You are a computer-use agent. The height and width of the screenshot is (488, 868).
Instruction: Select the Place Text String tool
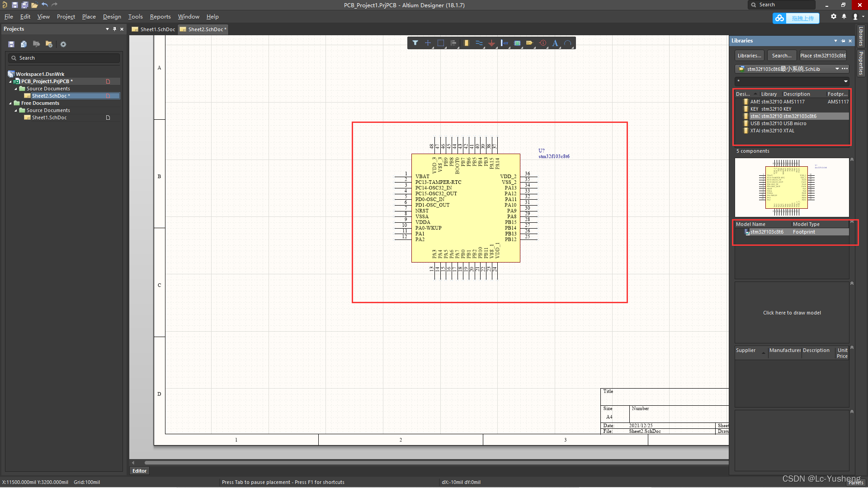tap(555, 43)
